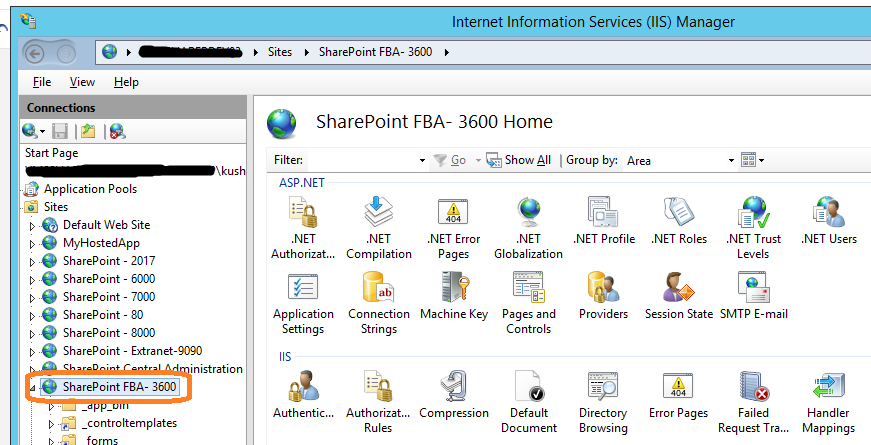Viewport: 871px width, 445px height.
Task: Expand SharePoint - 2017 node
Action: (x=32, y=262)
